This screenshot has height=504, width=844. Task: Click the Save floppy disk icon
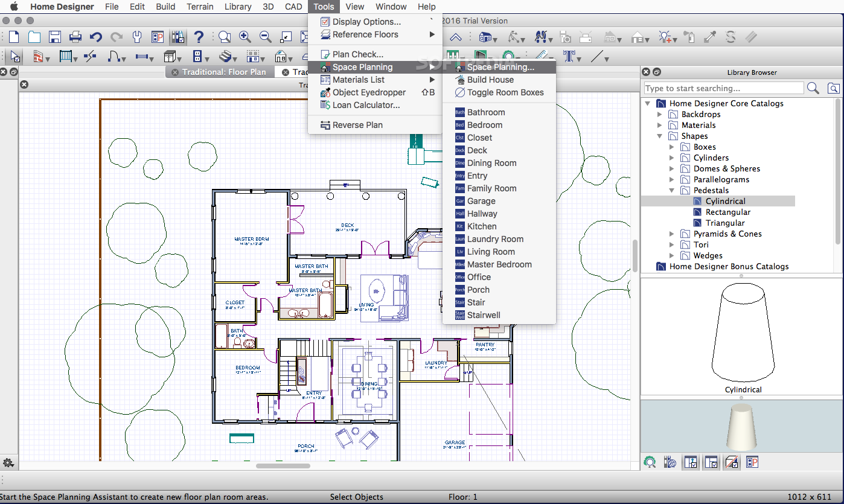pos(55,37)
